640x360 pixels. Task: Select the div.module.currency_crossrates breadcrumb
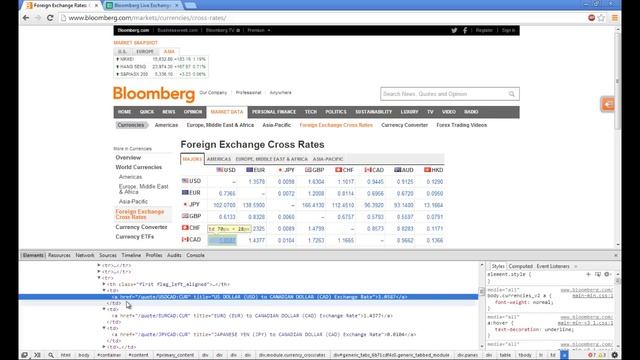tap(292, 355)
